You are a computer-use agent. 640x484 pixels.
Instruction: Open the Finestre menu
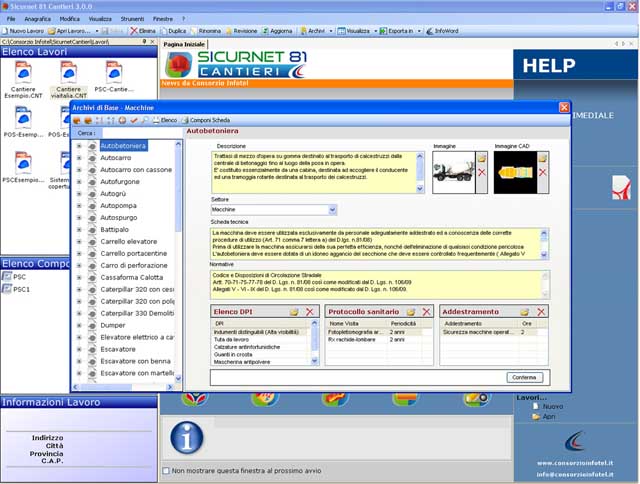click(163, 19)
